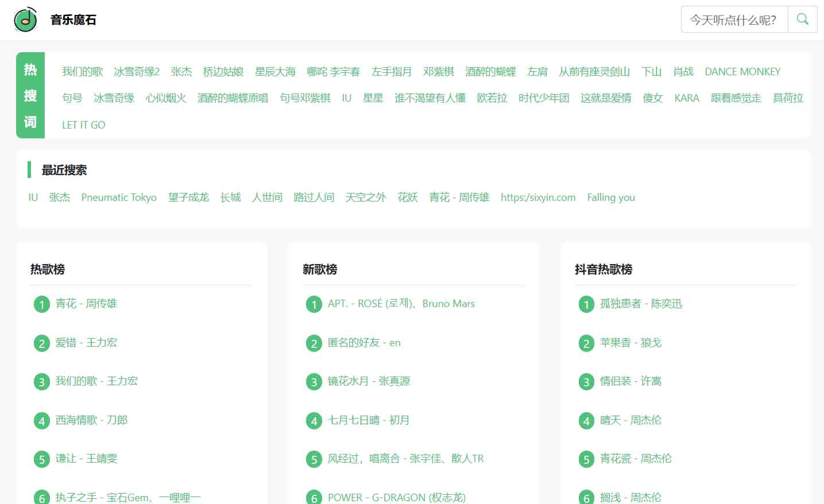Screen dimensions: 824x504
Task: Choose recent search 天空之外
Action: 366,197
